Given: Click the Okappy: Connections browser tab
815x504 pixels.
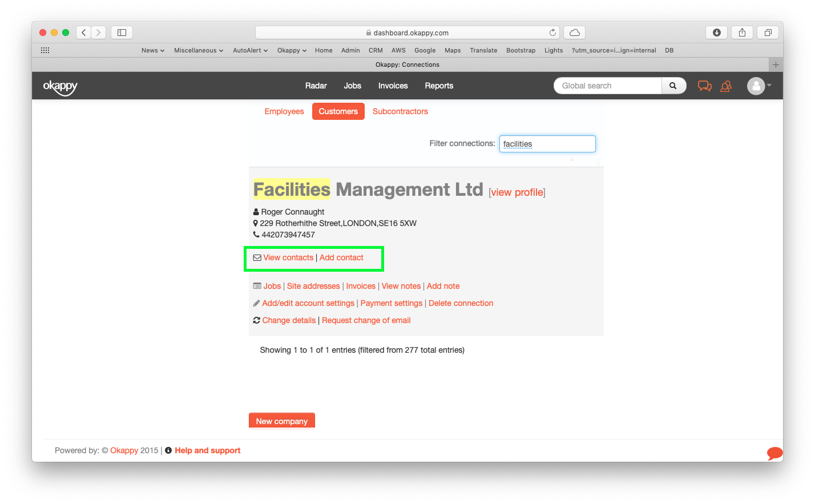Looking at the screenshot, I should [x=407, y=64].
